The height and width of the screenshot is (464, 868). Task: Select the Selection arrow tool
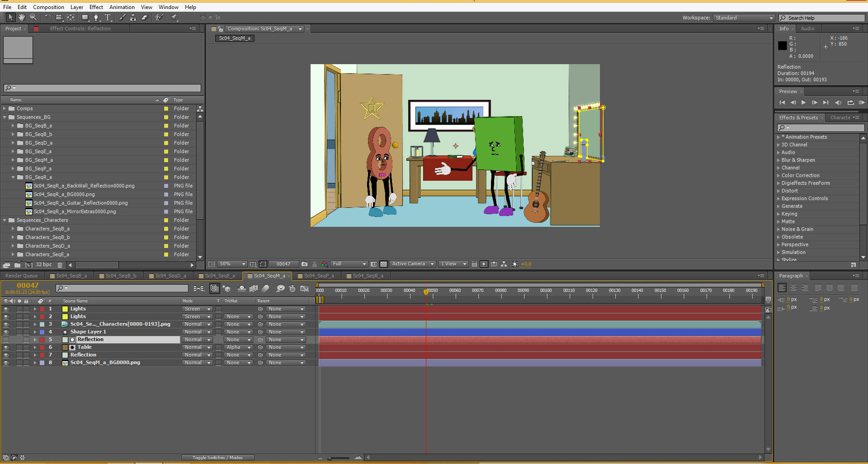(10, 17)
